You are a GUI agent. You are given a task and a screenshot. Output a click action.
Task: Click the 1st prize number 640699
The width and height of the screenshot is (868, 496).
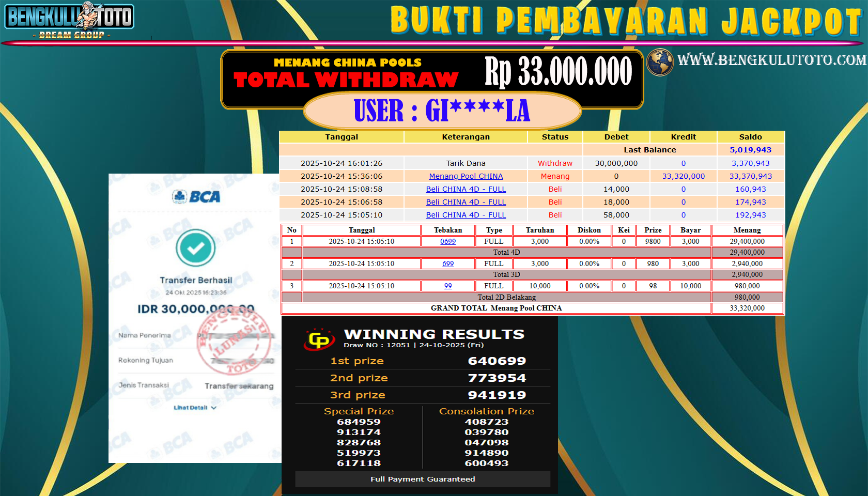click(x=497, y=361)
